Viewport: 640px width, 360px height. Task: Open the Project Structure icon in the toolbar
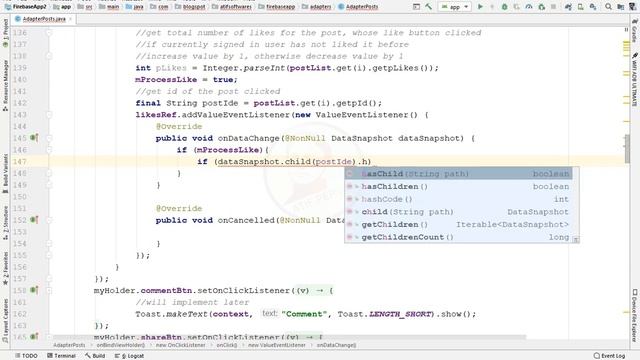(x=620, y=7)
